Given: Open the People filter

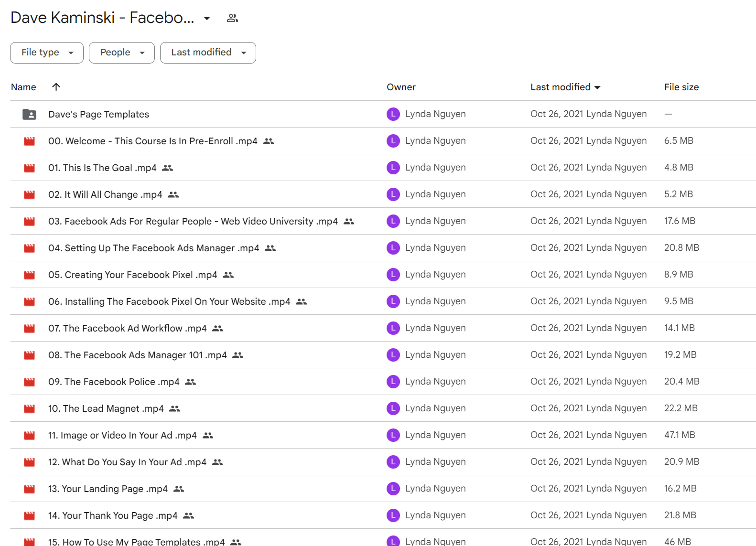Looking at the screenshot, I should pyautogui.click(x=122, y=53).
